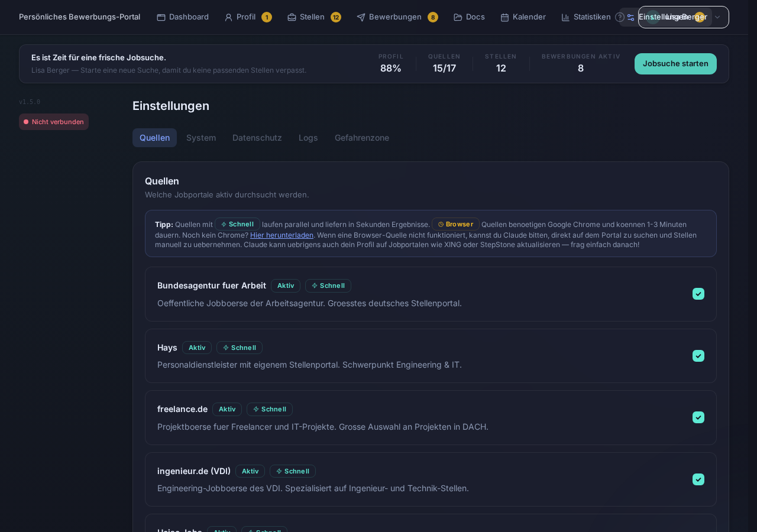Click the Statistiken bar chart icon
The image size is (757, 532).
(x=565, y=17)
